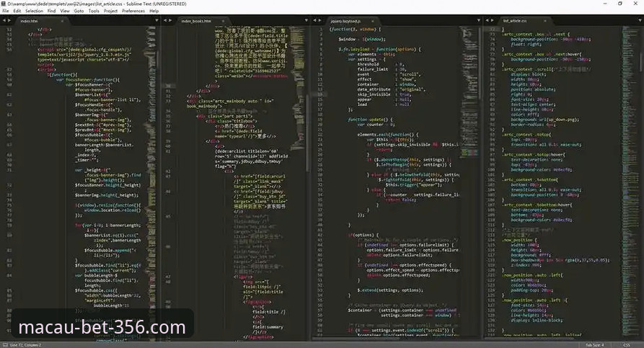Minimize the Sublime Text window
The image size is (644, 348).
(x=605, y=4)
